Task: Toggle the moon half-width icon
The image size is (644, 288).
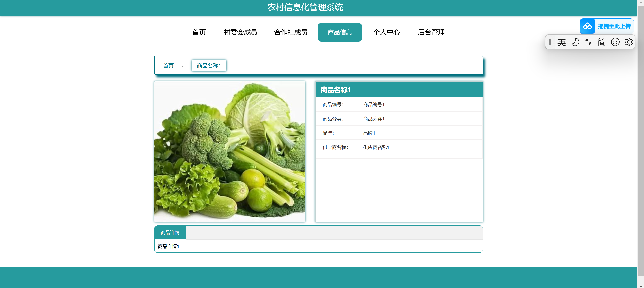Action: 575,42
